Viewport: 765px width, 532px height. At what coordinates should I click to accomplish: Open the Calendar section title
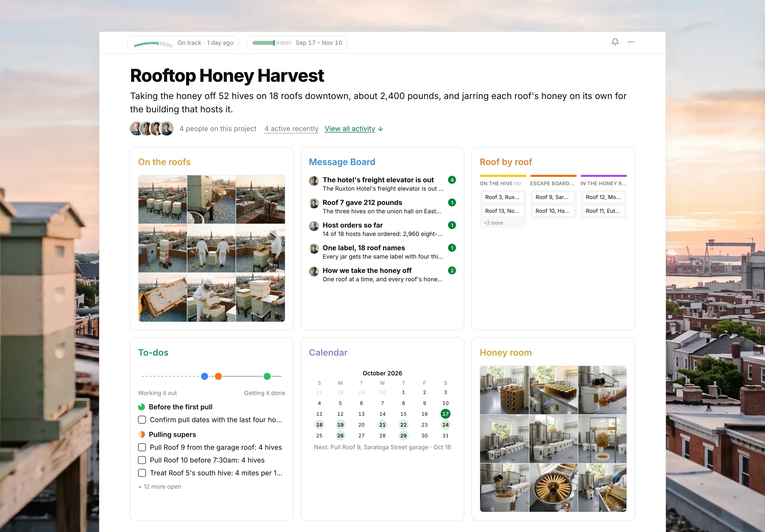pyautogui.click(x=328, y=353)
